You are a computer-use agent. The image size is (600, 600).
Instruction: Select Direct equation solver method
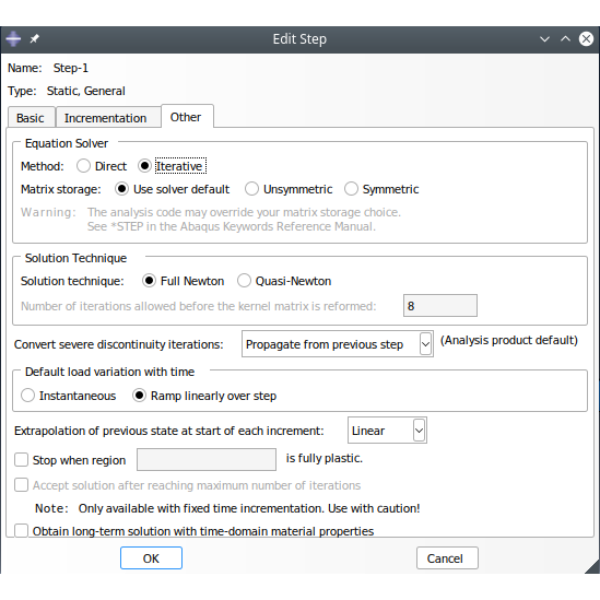101,166
